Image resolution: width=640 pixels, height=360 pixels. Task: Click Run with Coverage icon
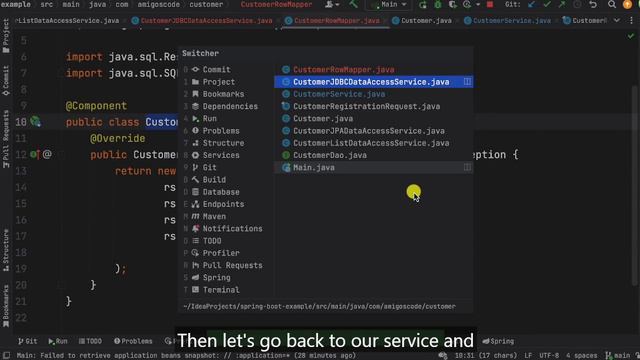tap(452, 4)
